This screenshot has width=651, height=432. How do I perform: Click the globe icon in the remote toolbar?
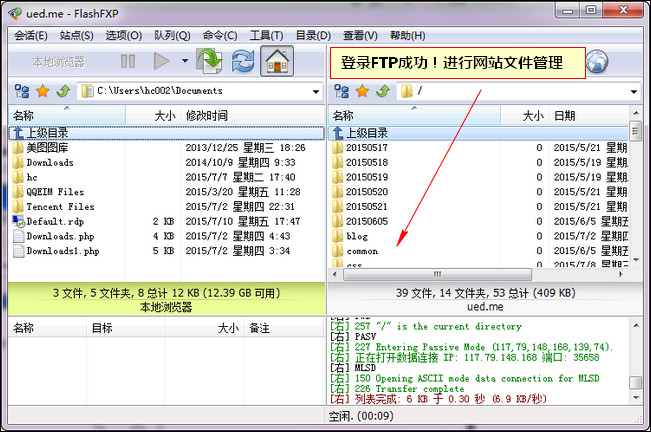597,61
